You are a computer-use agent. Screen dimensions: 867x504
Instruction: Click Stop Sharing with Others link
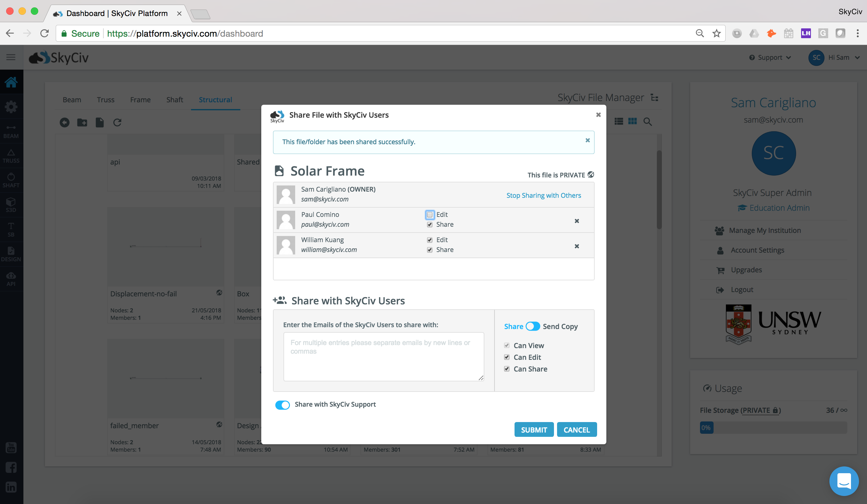click(543, 195)
